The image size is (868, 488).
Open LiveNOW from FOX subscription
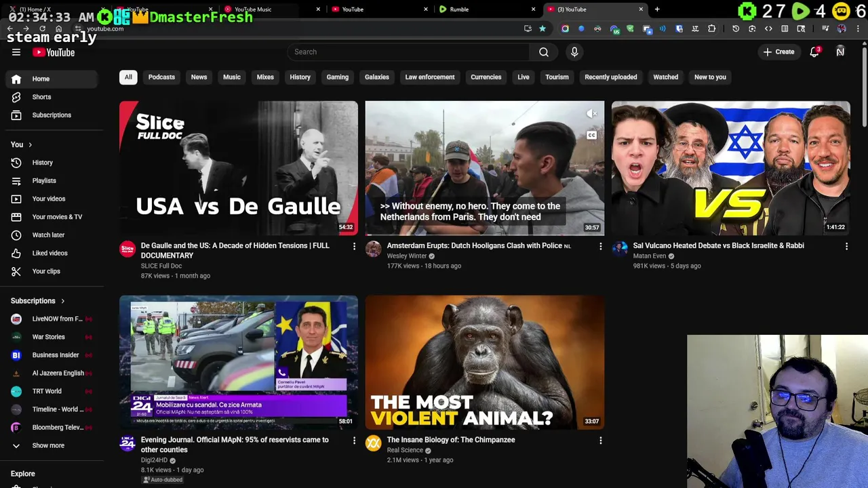point(52,319)
